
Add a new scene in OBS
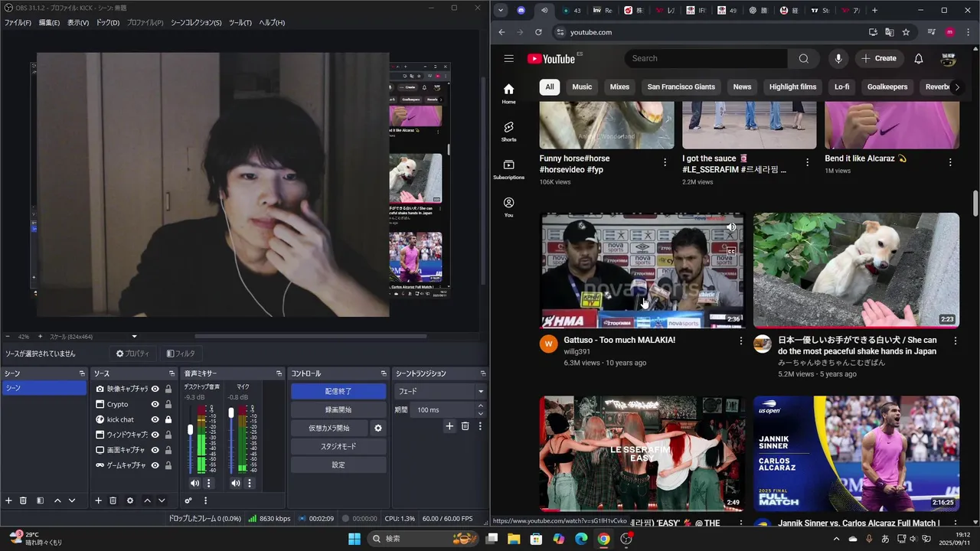click(8, 500)
